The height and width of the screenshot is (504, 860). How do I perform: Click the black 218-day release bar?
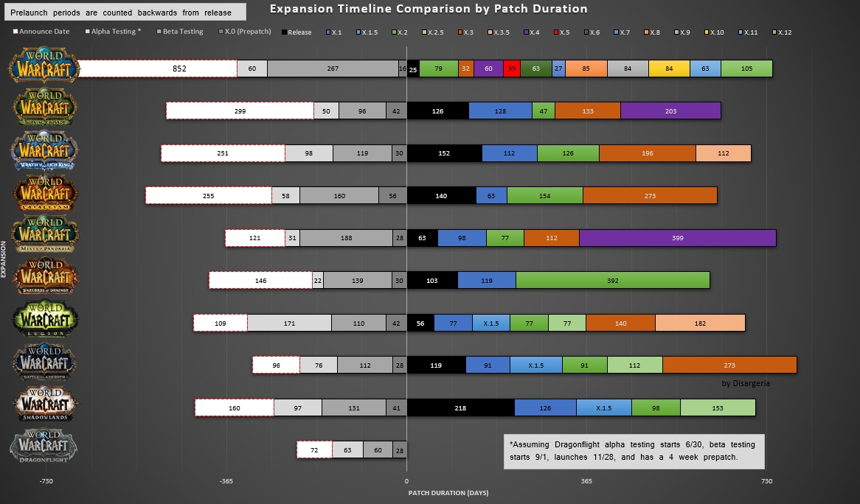(460, 407)
